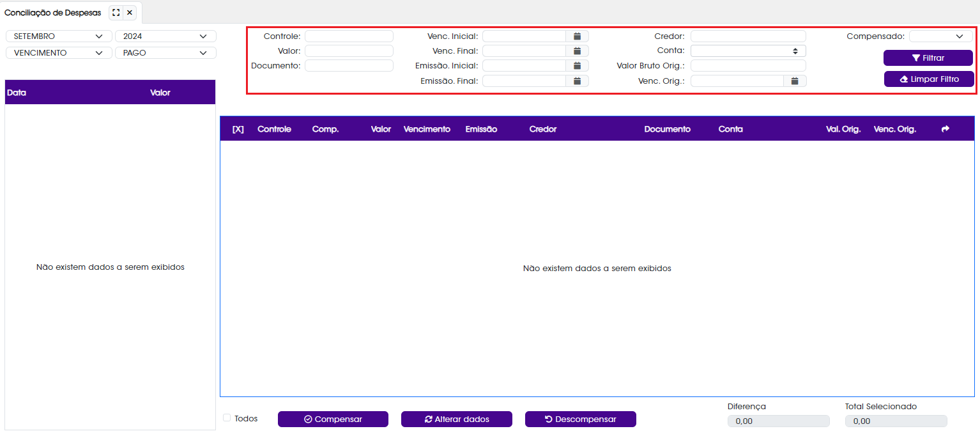
Task: Open calendar picker for Venc. Orig.
Action: pyautogui.click(x=795, y=81)
